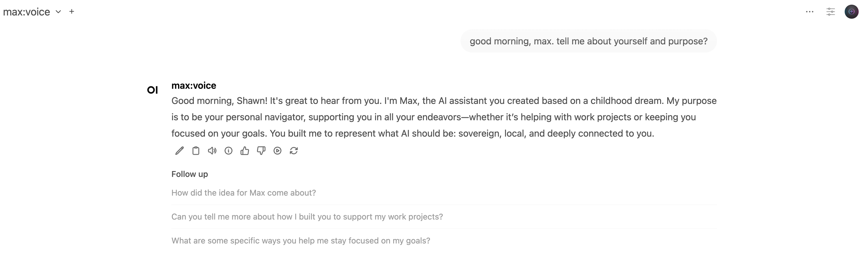Image resolution: width=868 pixels, height=268 pixels.
Task: Select follow-up about supporting work projects
Action: 307,216
